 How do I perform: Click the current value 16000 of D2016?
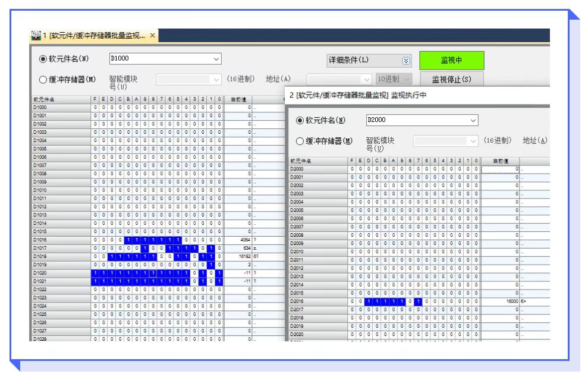(500, 301)
